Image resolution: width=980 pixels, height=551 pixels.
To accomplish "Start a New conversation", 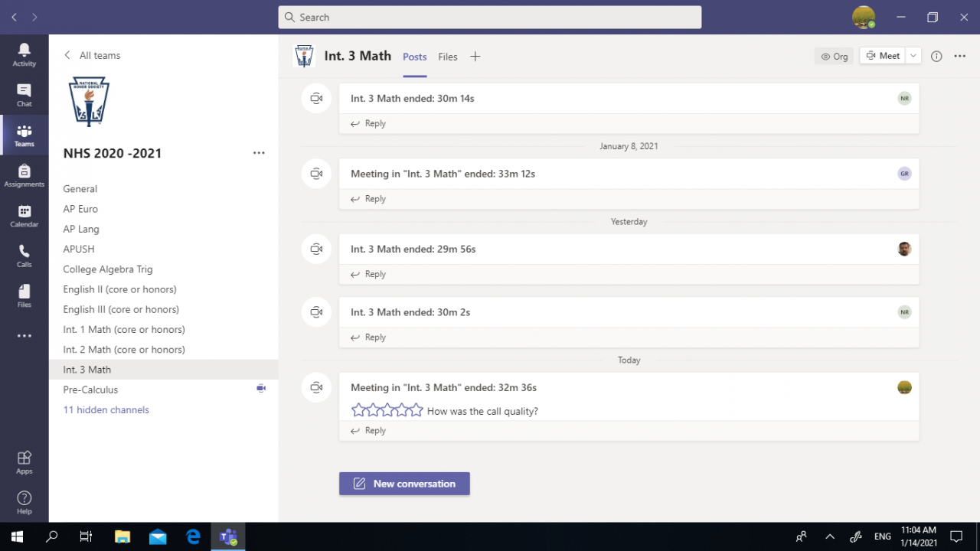I will coord(404,484).
